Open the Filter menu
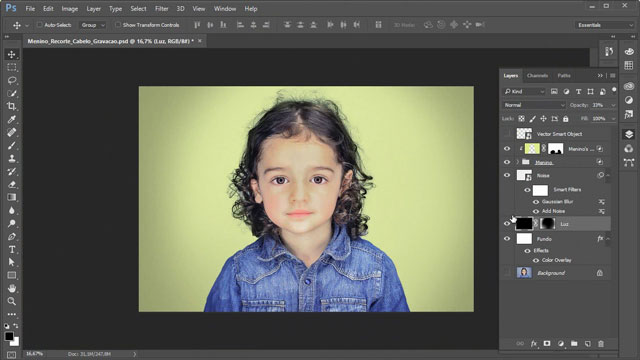Viewport: 640px width, 360px height. click(x=161, y=9)
